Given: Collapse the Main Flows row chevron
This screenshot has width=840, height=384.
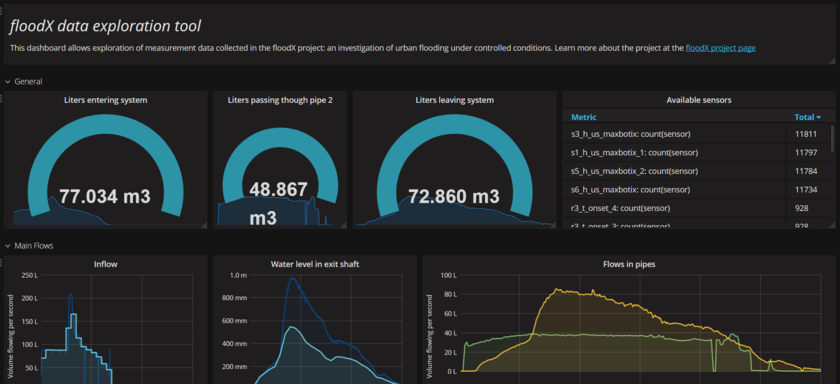Looking at the screenshot, I should (8, 246).
